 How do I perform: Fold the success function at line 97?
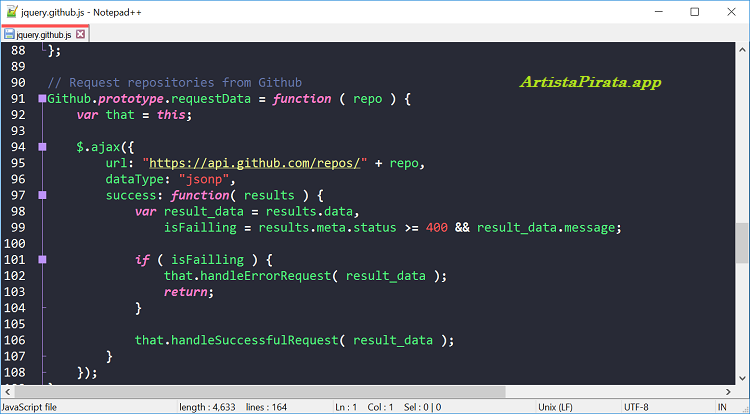pyautogui.click(x=42, y=196)
